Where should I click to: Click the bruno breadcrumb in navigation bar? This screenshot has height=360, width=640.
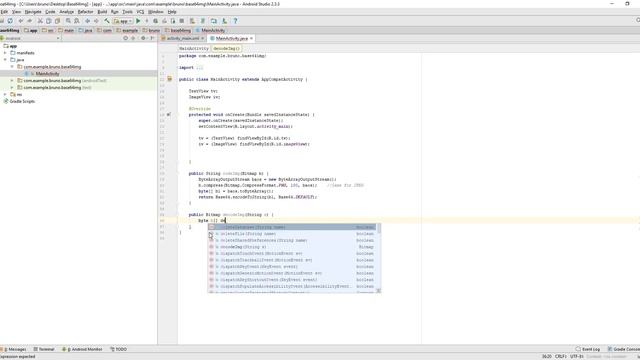pyautogui.click(x=151, y=30)
